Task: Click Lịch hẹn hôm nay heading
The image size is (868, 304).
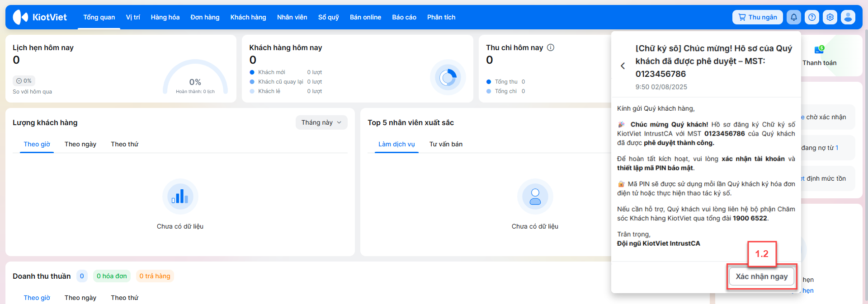Action: pyautogui.click(x=43, y=47)
